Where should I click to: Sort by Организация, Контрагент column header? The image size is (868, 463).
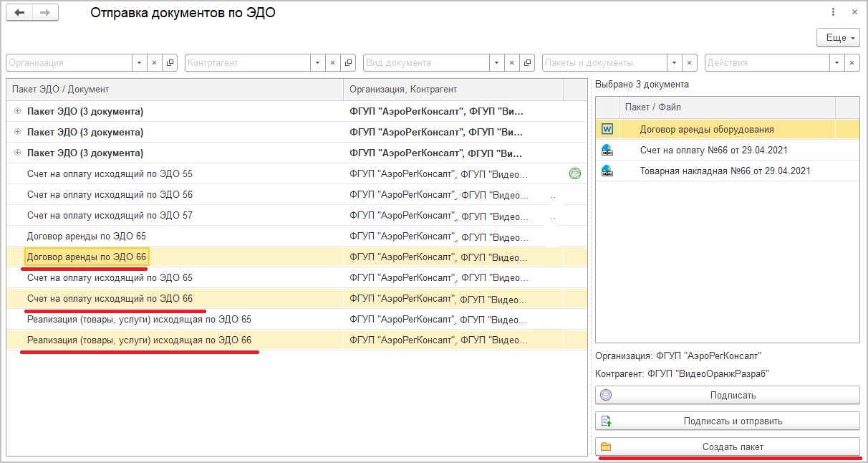pos(453,90)
